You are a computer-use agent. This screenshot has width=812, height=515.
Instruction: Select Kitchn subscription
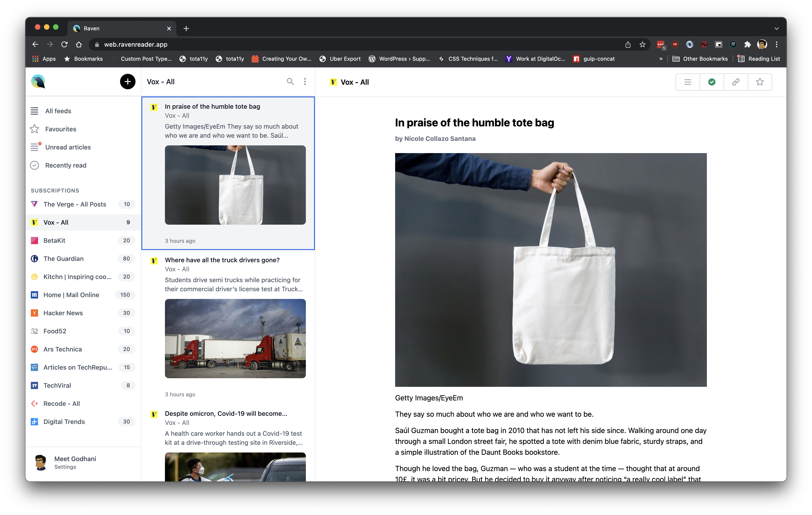(x=83, y=277)
